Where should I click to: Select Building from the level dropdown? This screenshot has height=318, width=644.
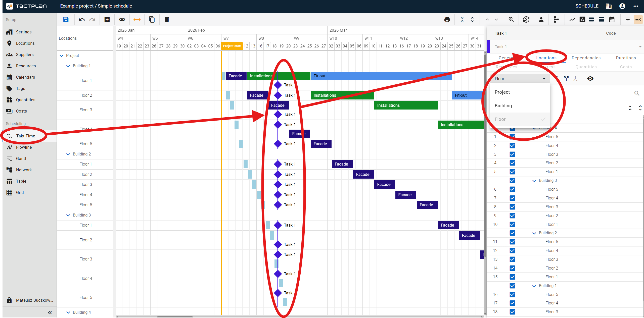(x=520, y=106)
